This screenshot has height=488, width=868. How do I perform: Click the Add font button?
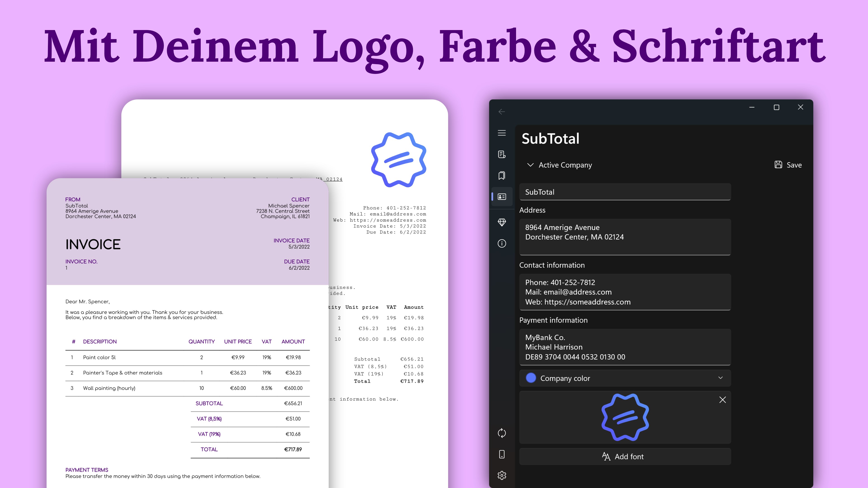625,457
